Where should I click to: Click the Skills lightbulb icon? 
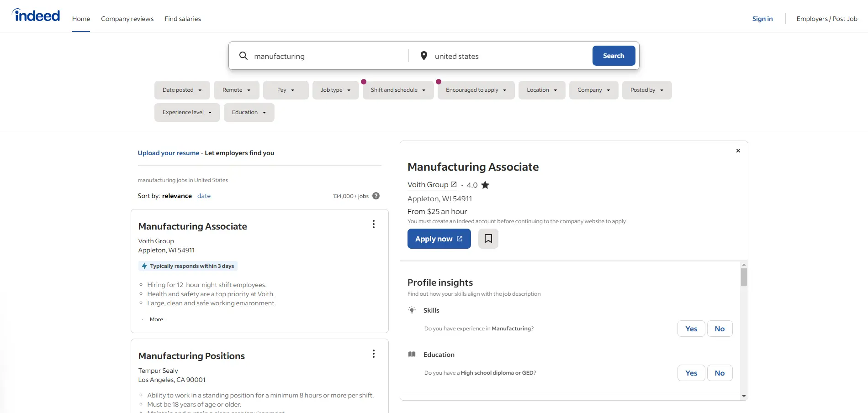pos(412,310)
